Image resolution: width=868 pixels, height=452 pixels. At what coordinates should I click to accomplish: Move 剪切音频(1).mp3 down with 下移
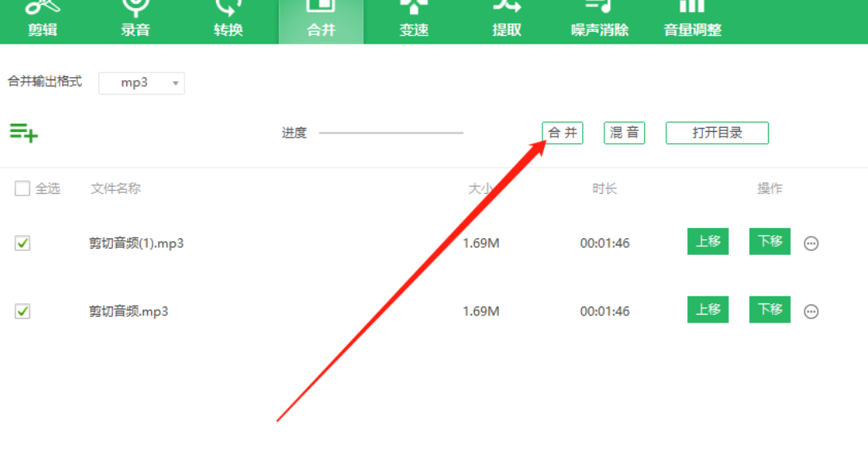pos(770,241)
